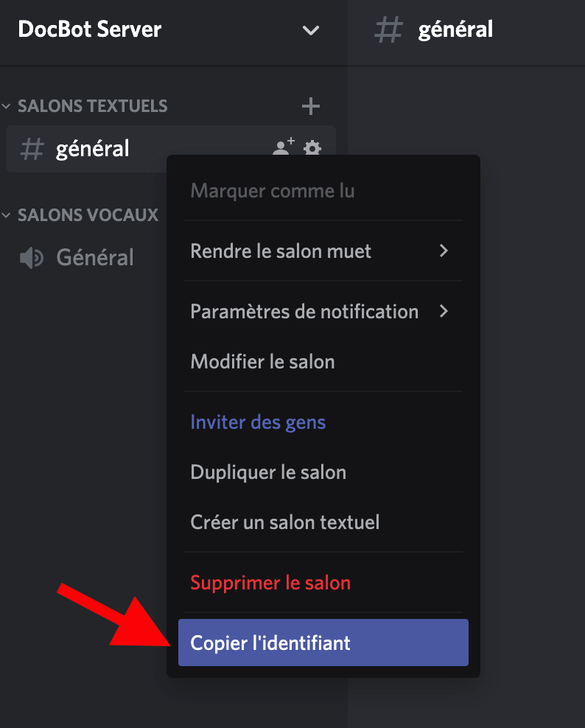The width and height of the screenshot is (585, 728).
Task: Select the général text channel in the sidebar
Action: coord(93,149)
